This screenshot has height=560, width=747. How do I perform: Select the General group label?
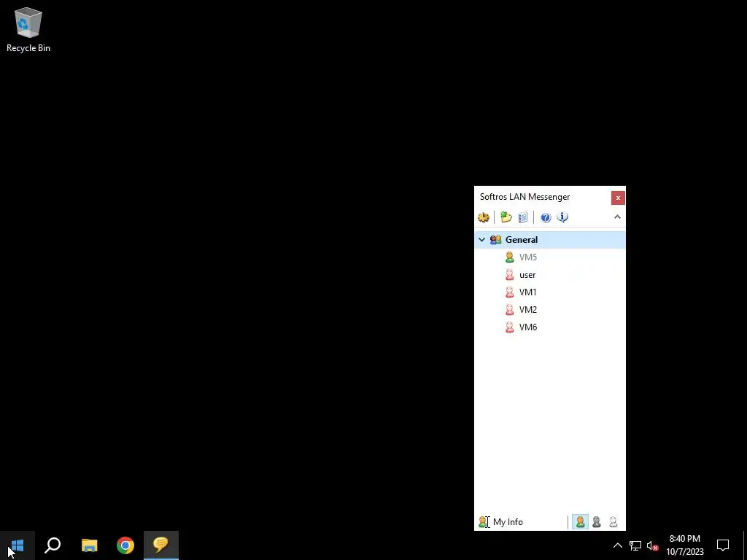pyautogui.click(x=521, y=240)
